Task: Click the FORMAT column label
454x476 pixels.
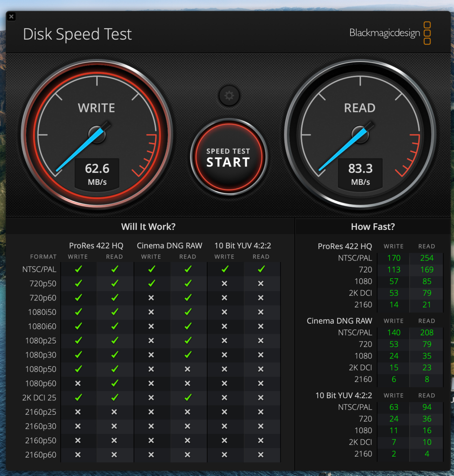Action: 44,257
